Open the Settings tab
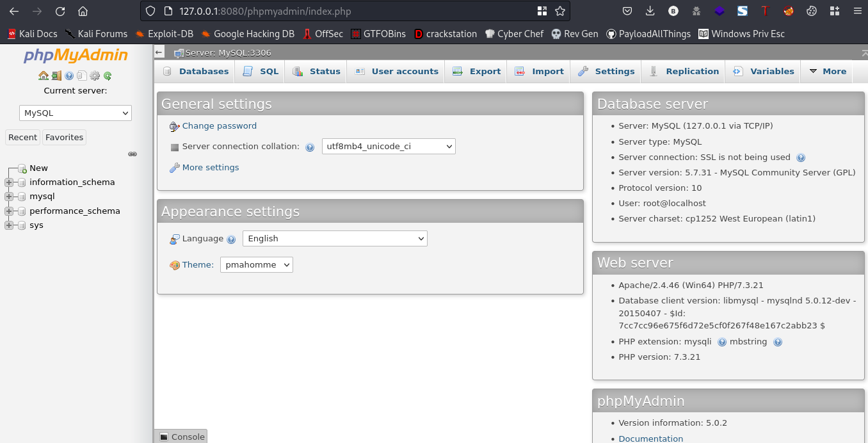 pos(606,71)
